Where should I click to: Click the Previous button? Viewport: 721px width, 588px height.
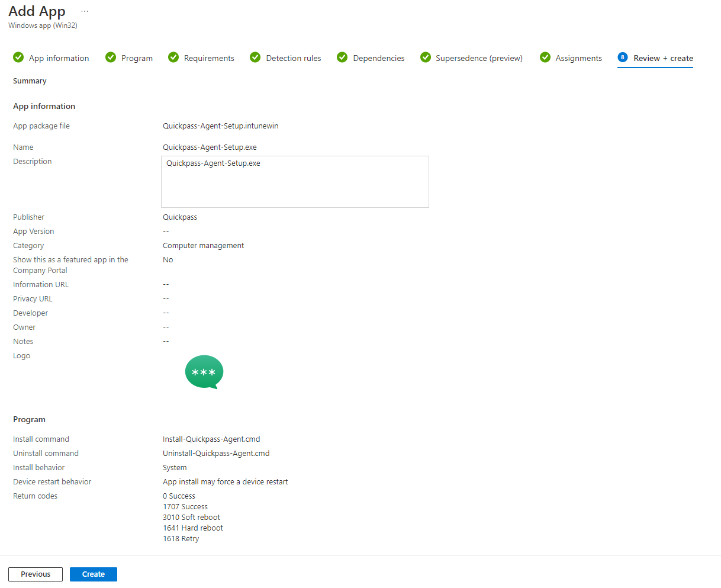(x=36, y=574)
